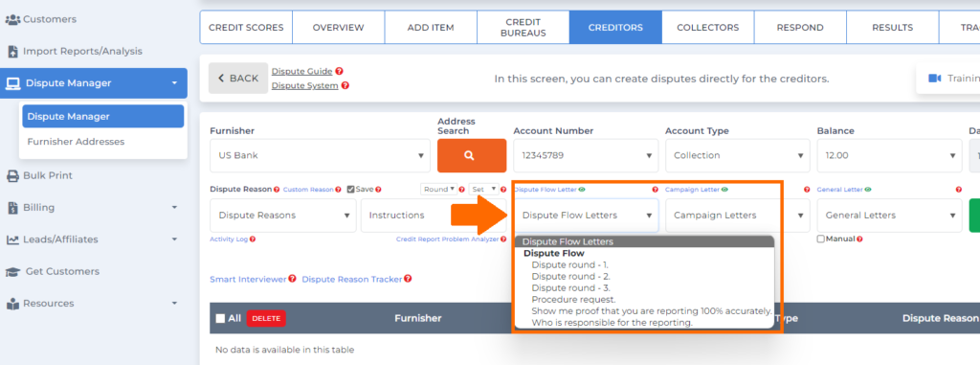Image resolution: width=980 pixels, height=365 pixels.
Task: Open the Account Type dropdown showing Collection
Action: coord(738,155)
